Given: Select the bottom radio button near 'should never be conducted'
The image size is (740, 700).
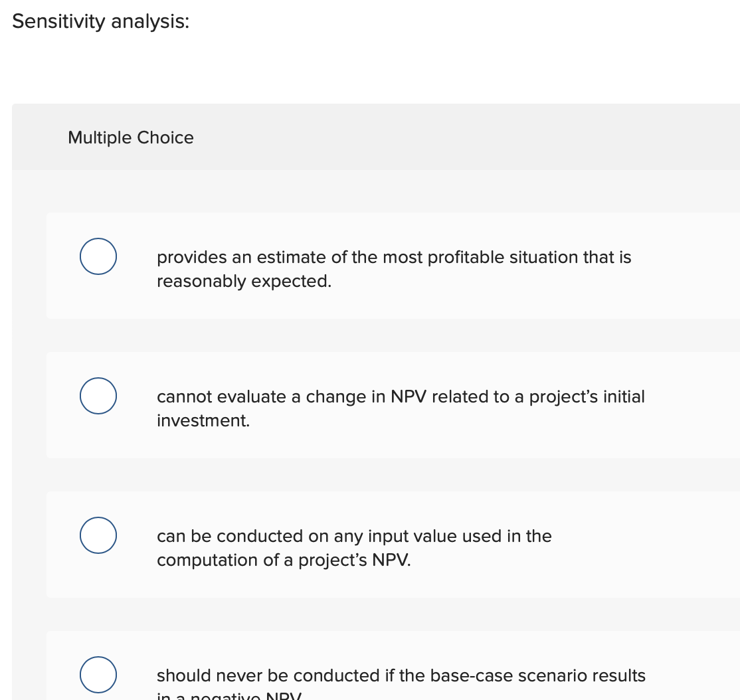Looking at the screenshot, I should (98, 675).
